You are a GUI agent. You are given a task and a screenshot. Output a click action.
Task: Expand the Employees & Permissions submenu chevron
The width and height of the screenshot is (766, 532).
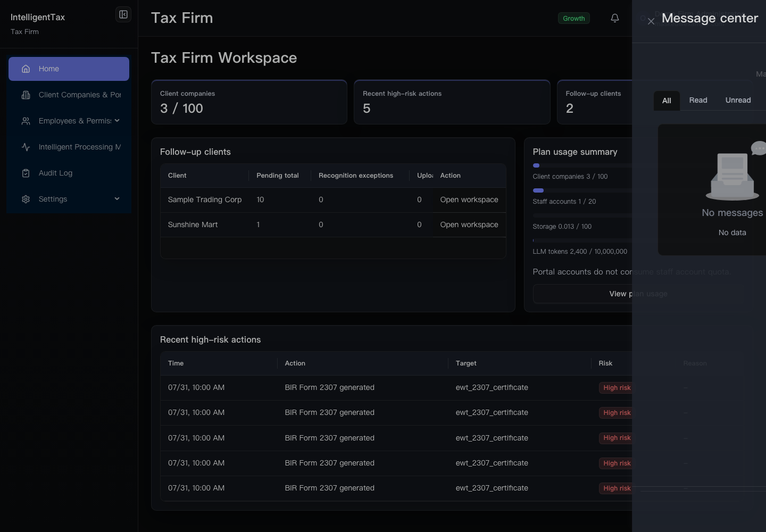point(117,121)
